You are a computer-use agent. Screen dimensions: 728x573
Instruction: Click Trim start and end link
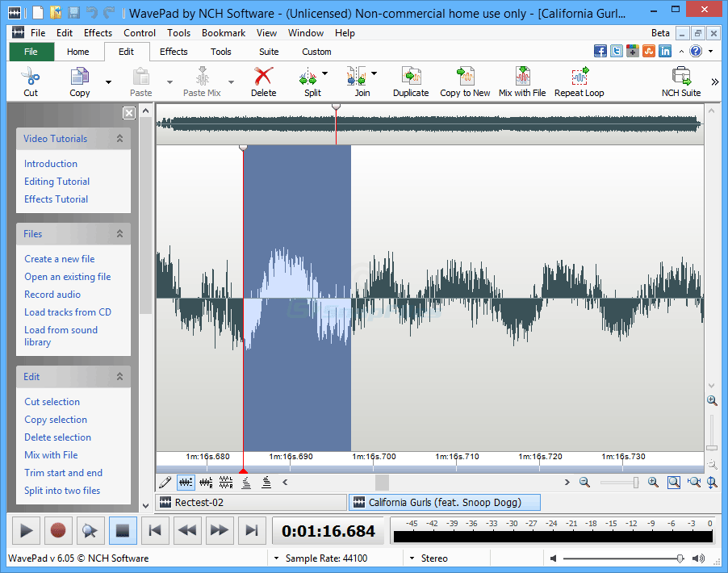click(63, 473)
